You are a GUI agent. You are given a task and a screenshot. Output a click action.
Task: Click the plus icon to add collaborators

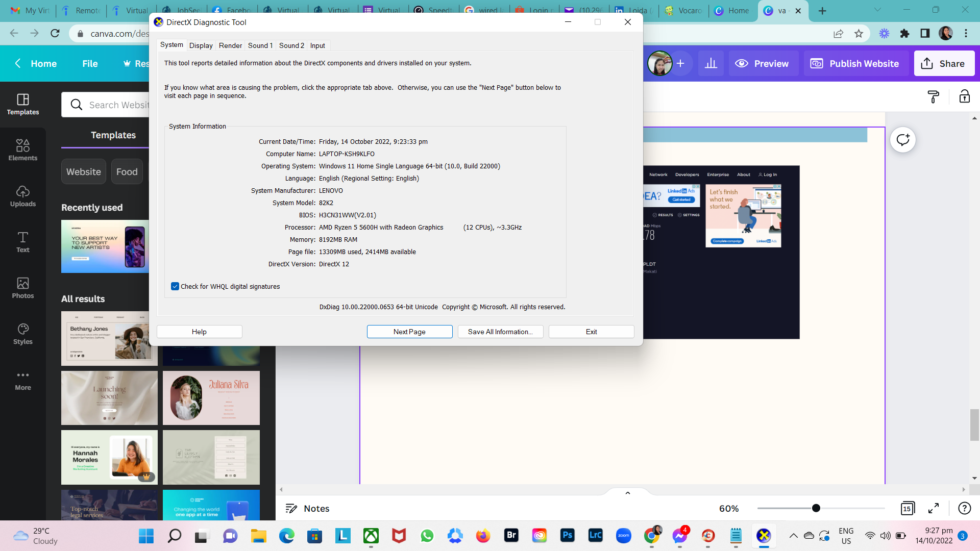click(x=680, y=63)
